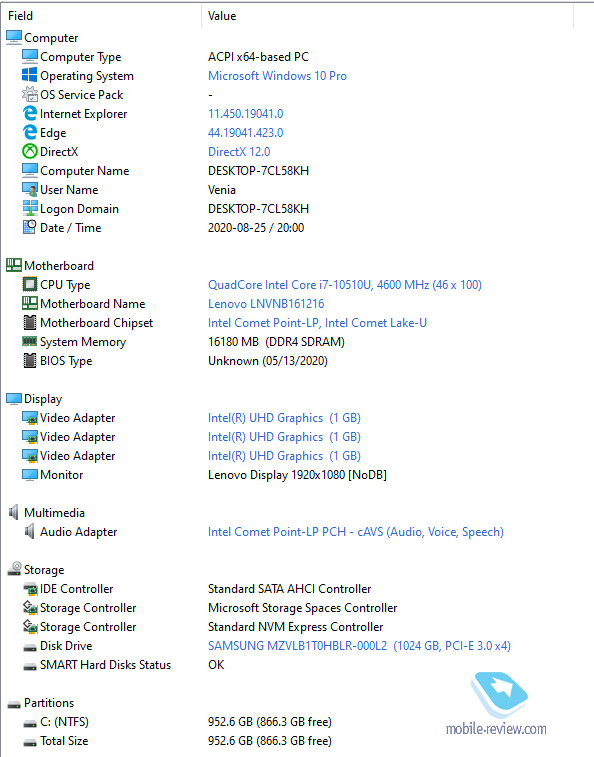Click the Value column header

[222, 16]
